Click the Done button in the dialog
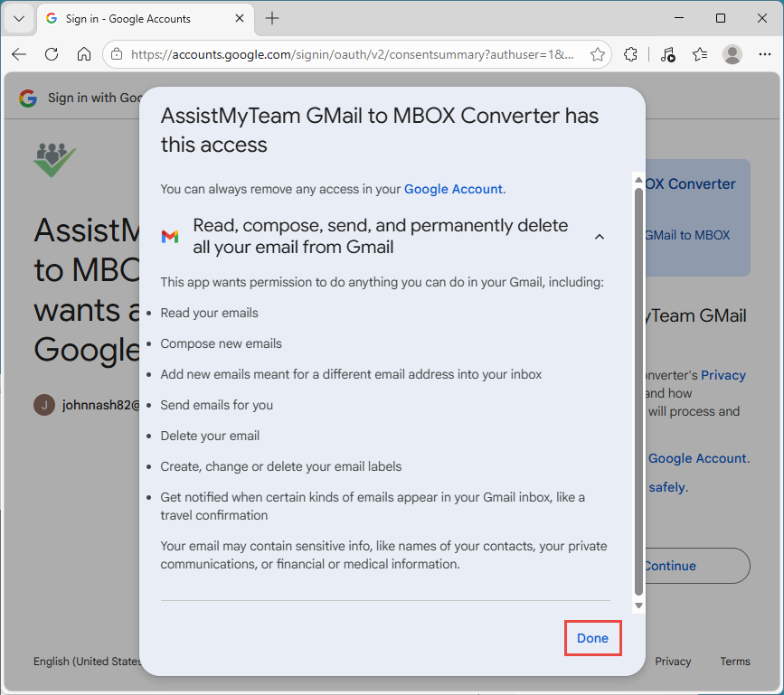The width and height of the screenshot is (784, 695). [592, 638]
